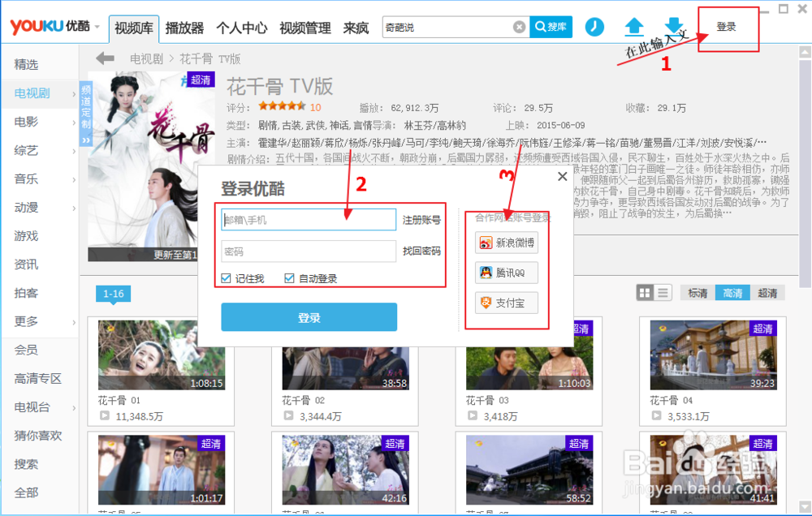Open 高清专区 in sidebar
This screenshot has width=812, height=516.
[38, 379]
